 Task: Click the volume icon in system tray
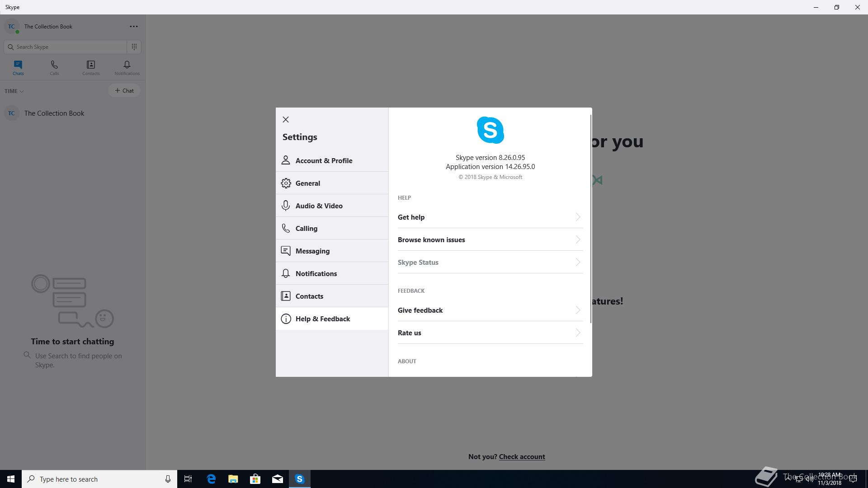click(809, 479)
